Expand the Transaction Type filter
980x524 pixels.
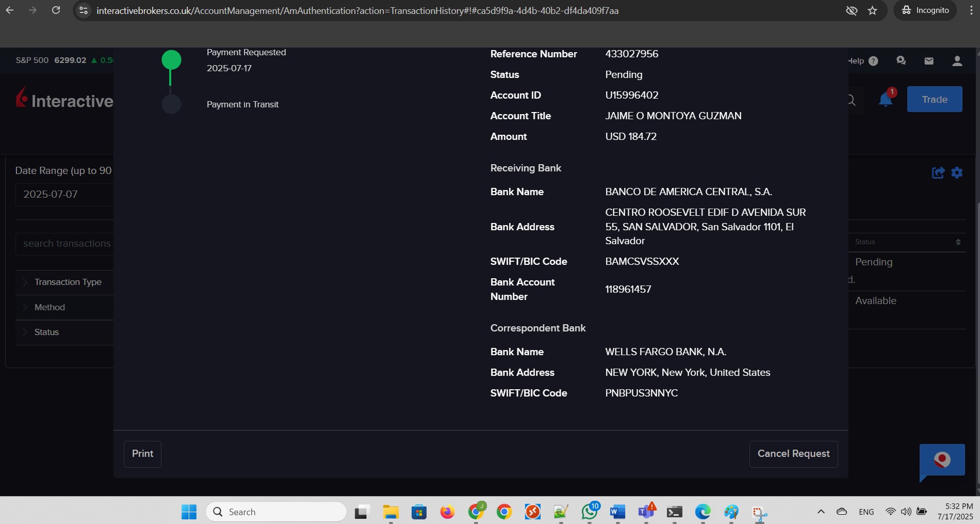64,282
